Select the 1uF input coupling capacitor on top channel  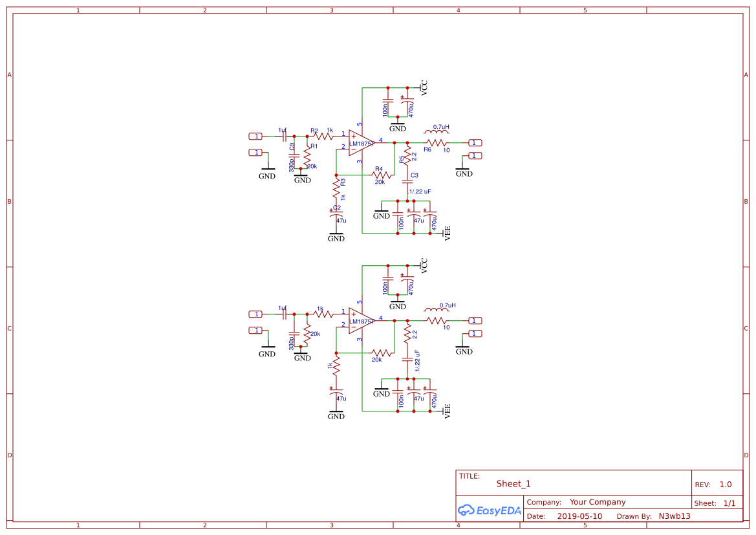pyautogui.click(x=283, y=136)
